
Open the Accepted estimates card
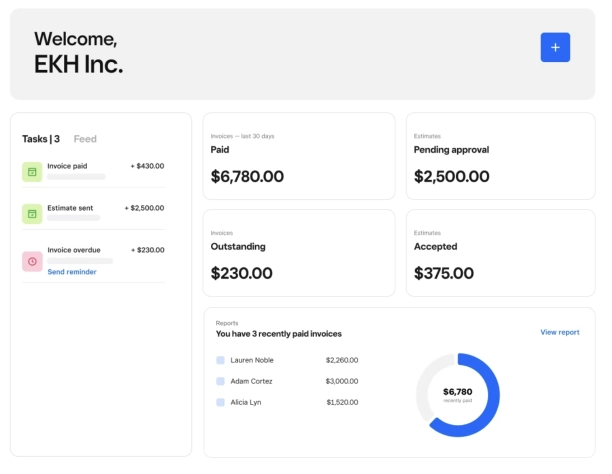(x=500, y=253)
